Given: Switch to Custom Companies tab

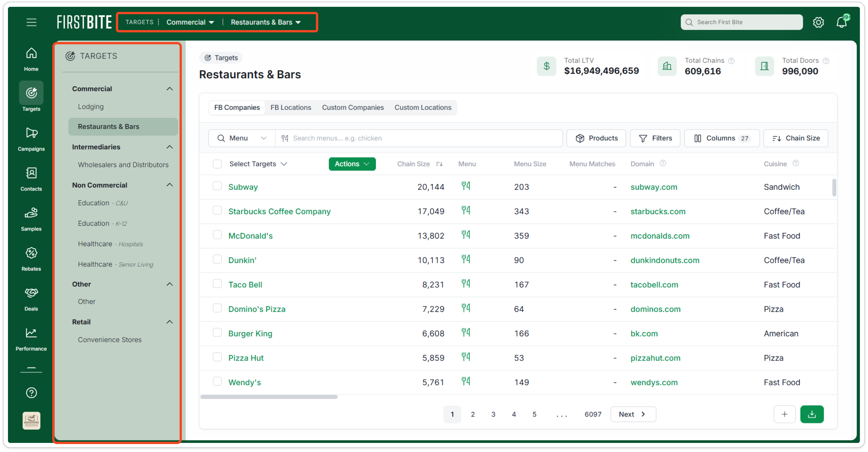Looking at the screenshot, I should pos(353,107).
